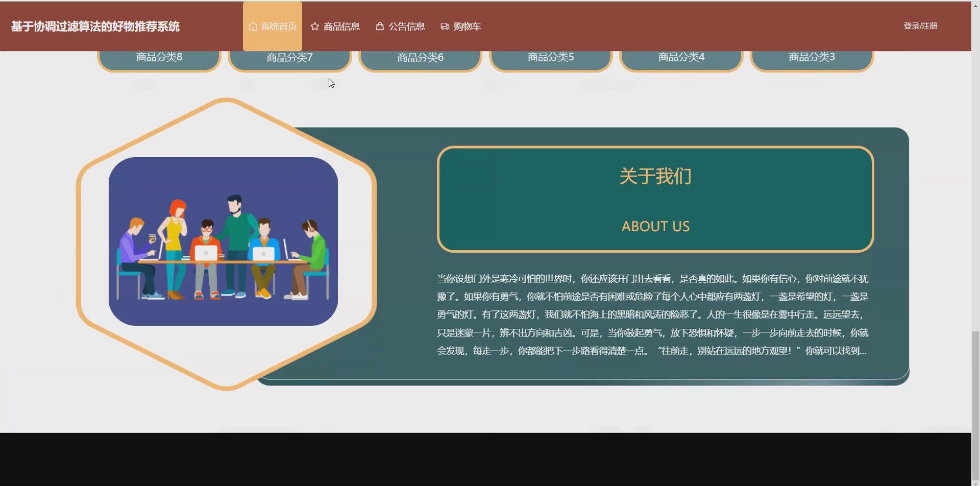This screenshot has width=980, height=486.
Task: Open category 商品分类3
Action: pyautogui.click(x=811, y=57)
